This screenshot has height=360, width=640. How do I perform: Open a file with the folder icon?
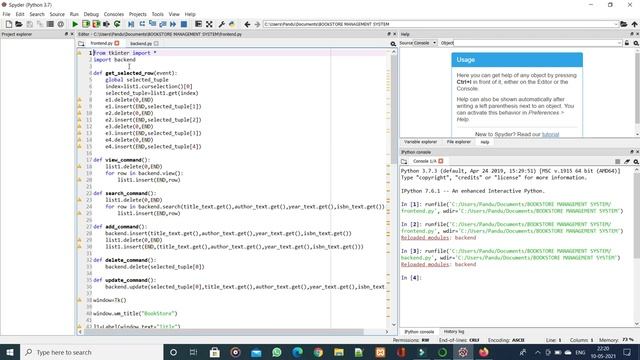click(x=19, y=24)
